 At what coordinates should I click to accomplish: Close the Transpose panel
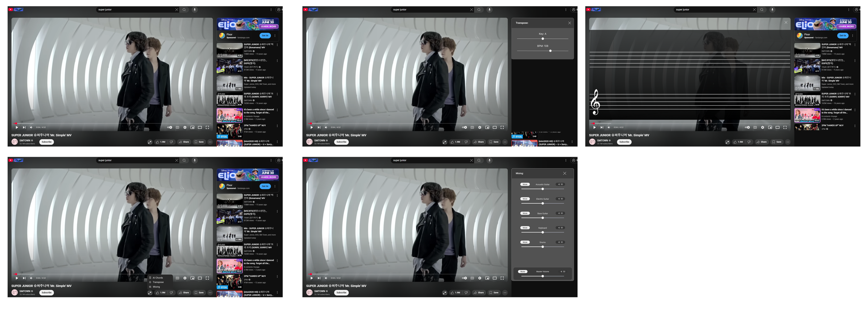[569, 23]
